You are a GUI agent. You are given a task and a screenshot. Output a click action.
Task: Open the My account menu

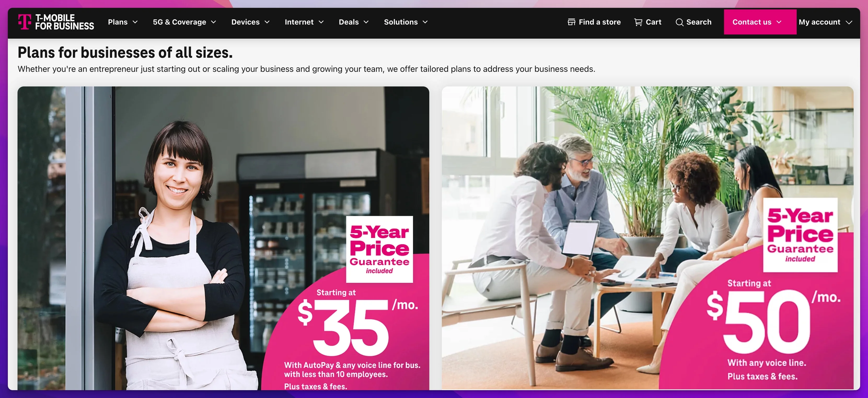click(x=825, y=22)
